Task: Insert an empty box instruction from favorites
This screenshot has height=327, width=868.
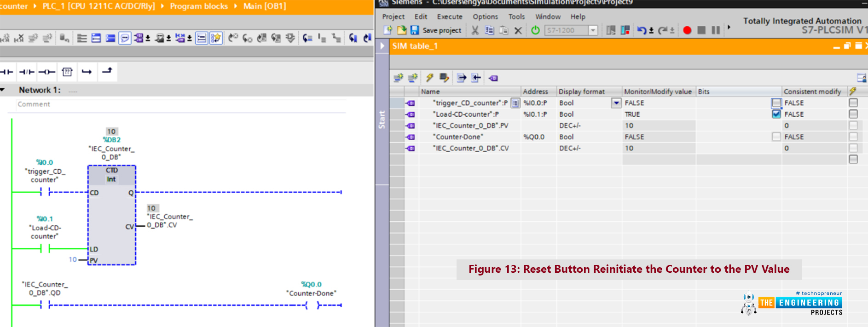Action: click(67, 72)
